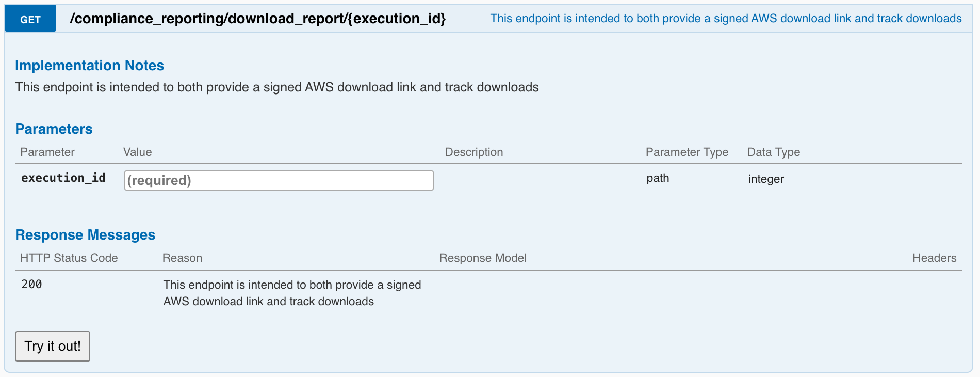The image size is (980, 377).
Task: Click the endpoint summary link in the header
Action: point(725,19)
